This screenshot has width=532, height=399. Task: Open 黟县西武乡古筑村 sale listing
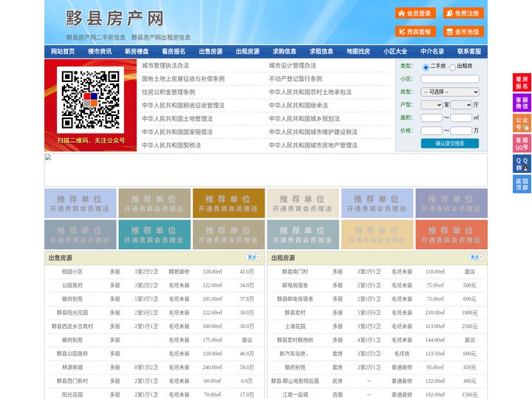(x=72, y=327)
